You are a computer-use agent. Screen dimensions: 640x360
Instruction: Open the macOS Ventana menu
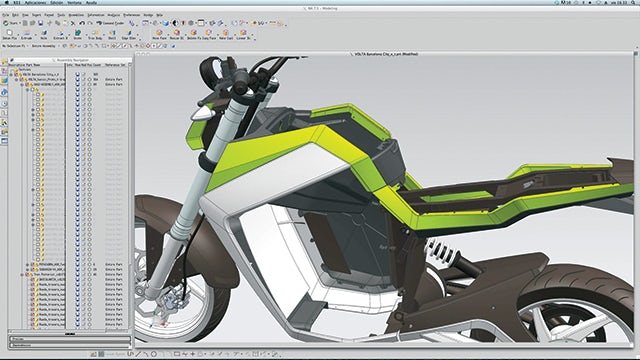pyautogui.click(x=74, y=2)
